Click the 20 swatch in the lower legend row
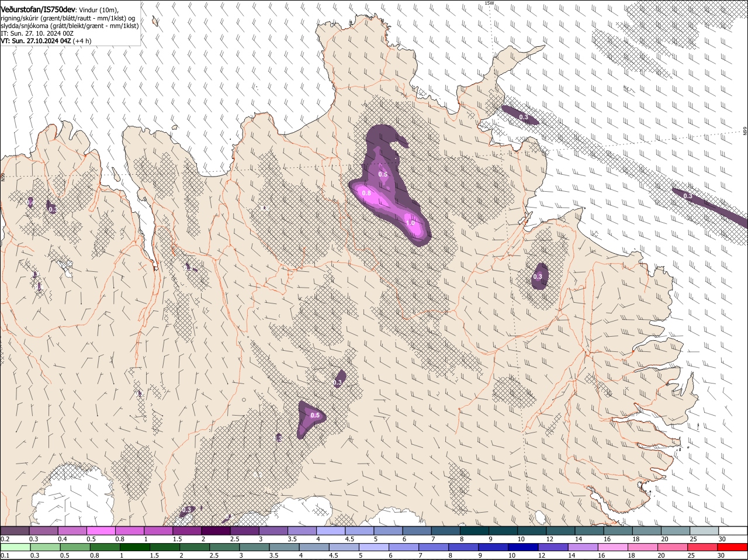 (672, 547)
